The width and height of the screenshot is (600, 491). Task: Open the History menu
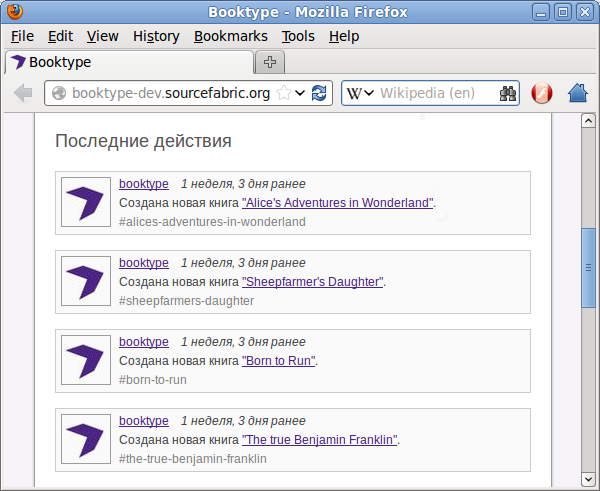[156, 36]
